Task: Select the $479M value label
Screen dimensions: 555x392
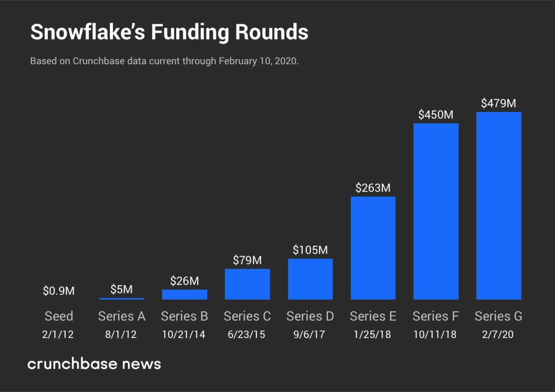Action: point(498,103)
